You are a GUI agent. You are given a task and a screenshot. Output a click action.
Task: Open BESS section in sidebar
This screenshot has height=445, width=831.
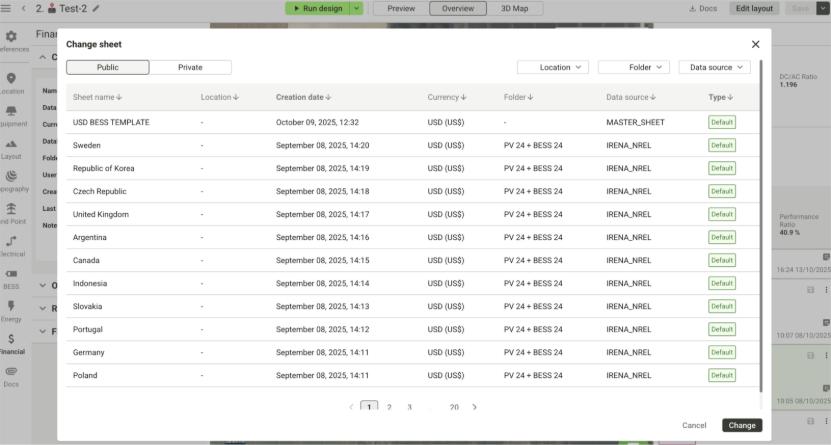point(11,279)
